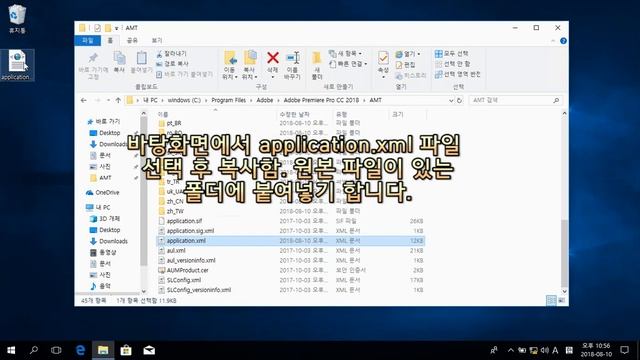Switch to Details view icon in status bar

[x=551, y=301]
